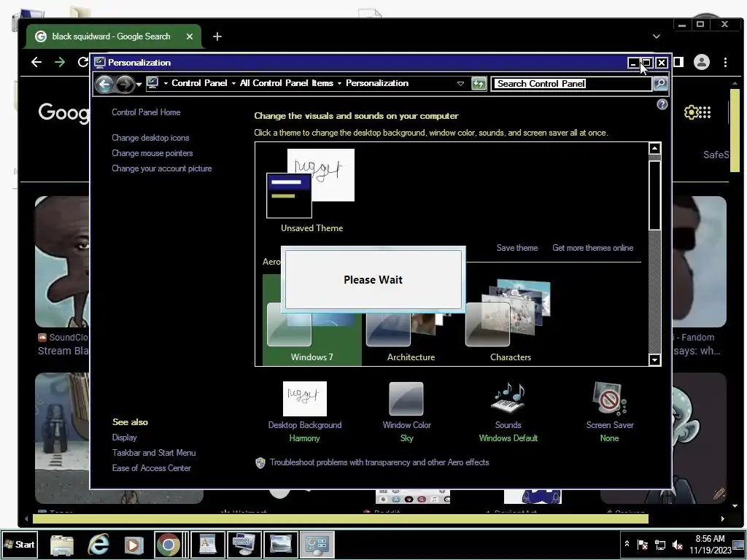Image resolution: width=747 pixels, height=560 pixels.
Task: Refresh the Personalization address bar
Action: pyautogui.click(x=479, y=84)
